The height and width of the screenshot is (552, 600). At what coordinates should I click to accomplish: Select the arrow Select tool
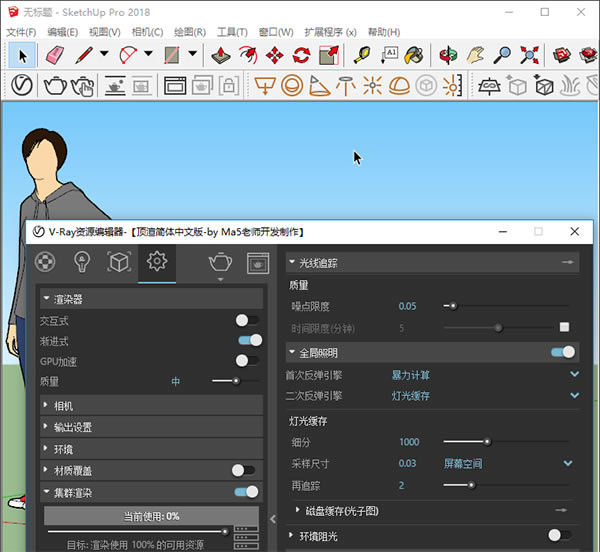[x=23, y=55]
